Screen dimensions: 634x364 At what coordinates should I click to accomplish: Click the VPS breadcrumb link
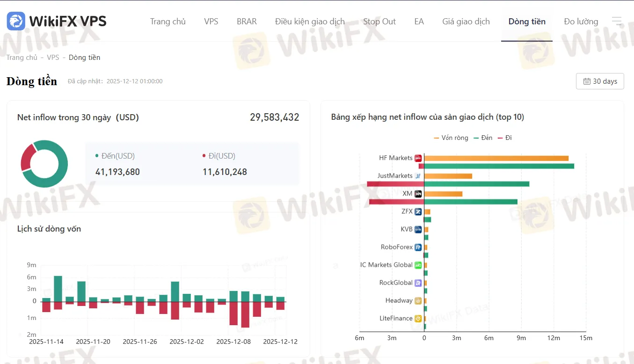point(53,58)
